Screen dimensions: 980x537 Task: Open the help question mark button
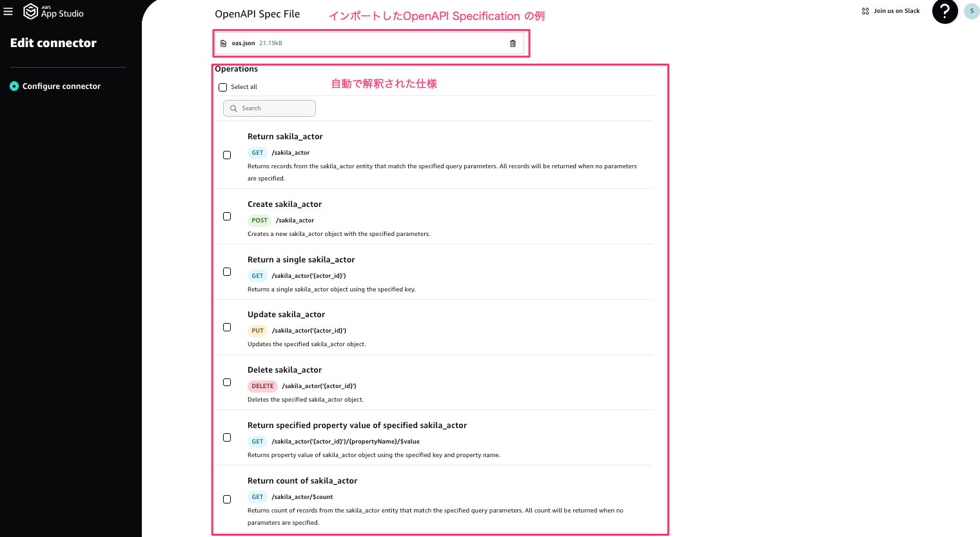pos(945,11)
